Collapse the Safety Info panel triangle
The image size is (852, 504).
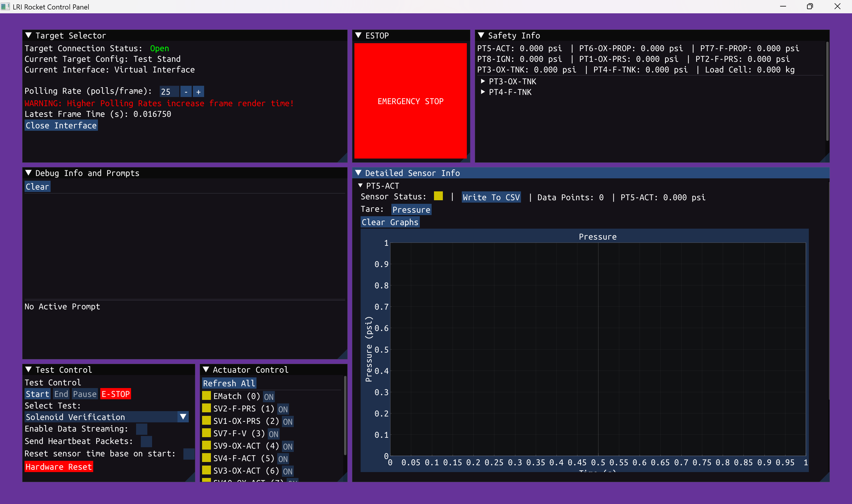pos(481,35)
